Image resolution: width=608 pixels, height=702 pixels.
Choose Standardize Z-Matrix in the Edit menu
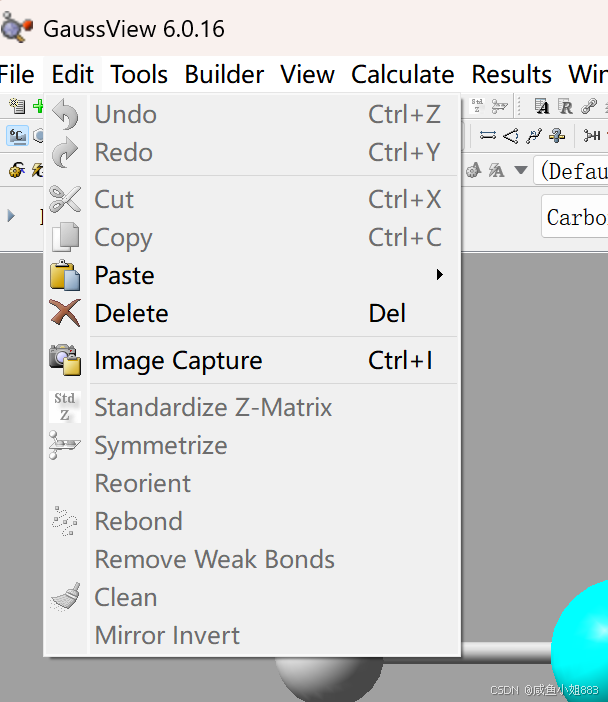[x=253, y=407]
